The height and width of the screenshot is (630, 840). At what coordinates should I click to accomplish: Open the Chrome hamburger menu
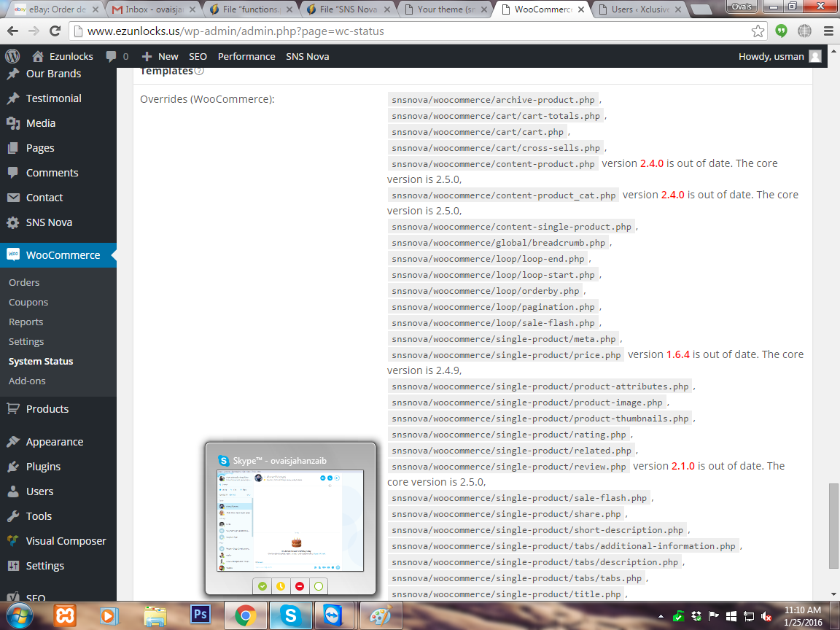[x=828, y=31]
